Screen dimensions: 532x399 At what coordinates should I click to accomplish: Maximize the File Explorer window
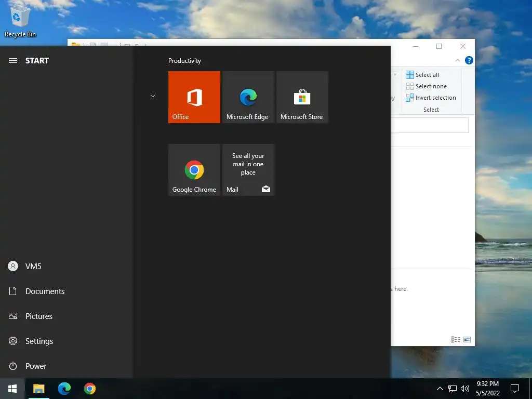[439, 46]
